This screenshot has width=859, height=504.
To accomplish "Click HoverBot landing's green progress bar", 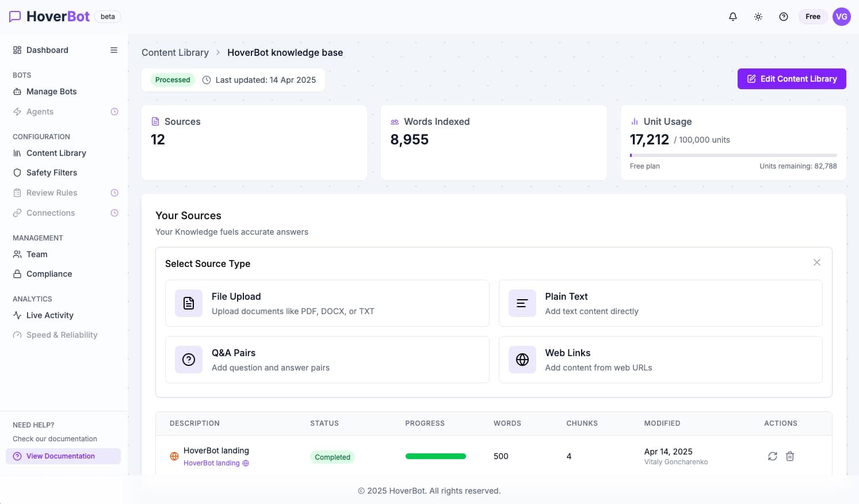I will 436,456.
